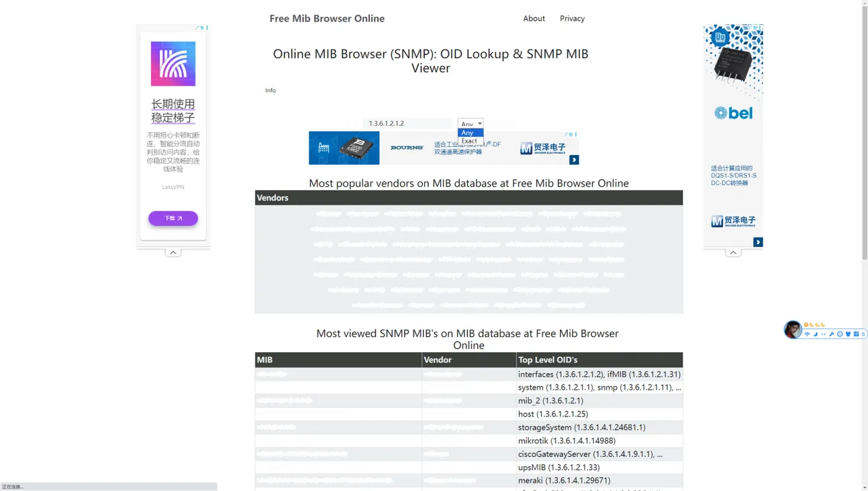Click the Free Mib Browser Online title link
The image size is (868, 491).
(327, 19)
